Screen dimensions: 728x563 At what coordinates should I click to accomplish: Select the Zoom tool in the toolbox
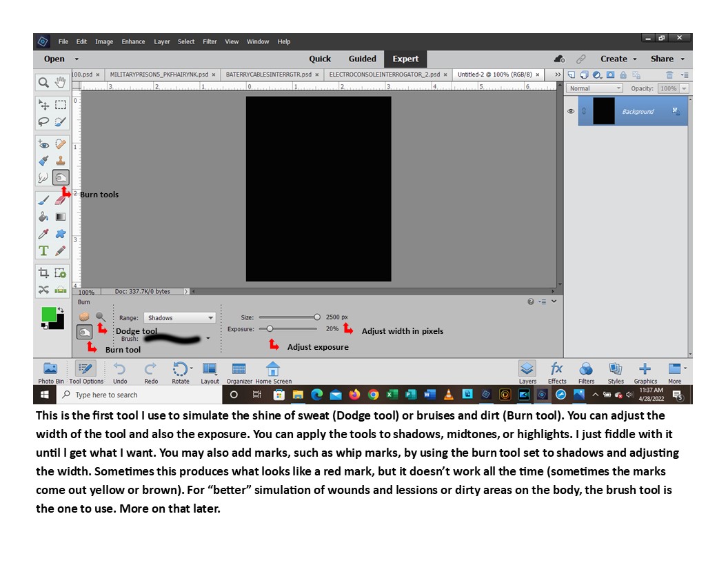[43, 82]
